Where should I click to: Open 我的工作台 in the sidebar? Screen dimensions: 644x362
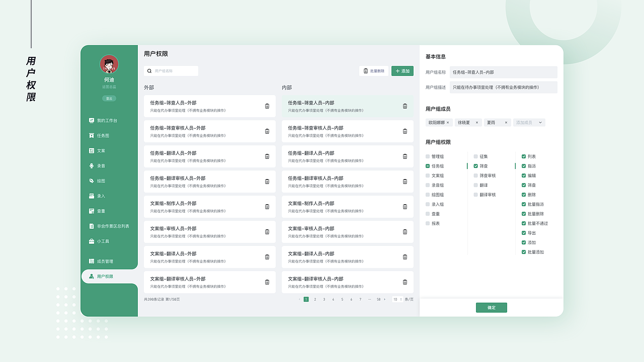click(103, 121)
